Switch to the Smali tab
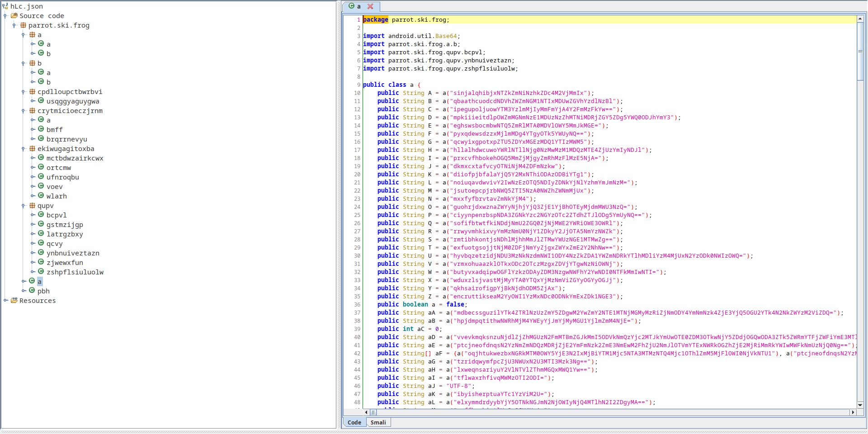Screen dimensions: 868x434 [378, 422]
